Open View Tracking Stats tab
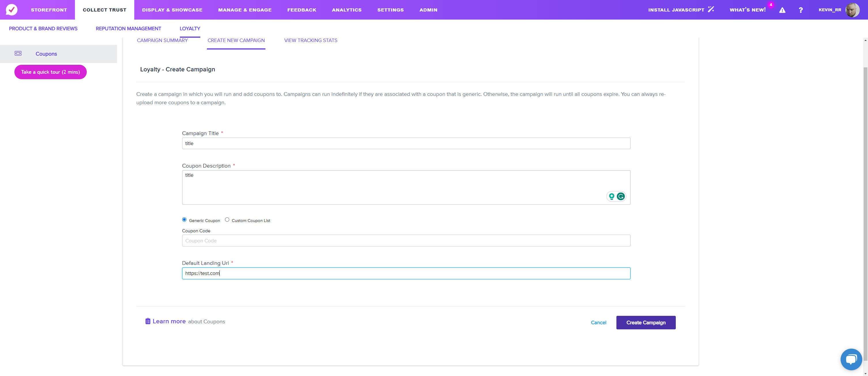868x376 pixels. [311, 40]
